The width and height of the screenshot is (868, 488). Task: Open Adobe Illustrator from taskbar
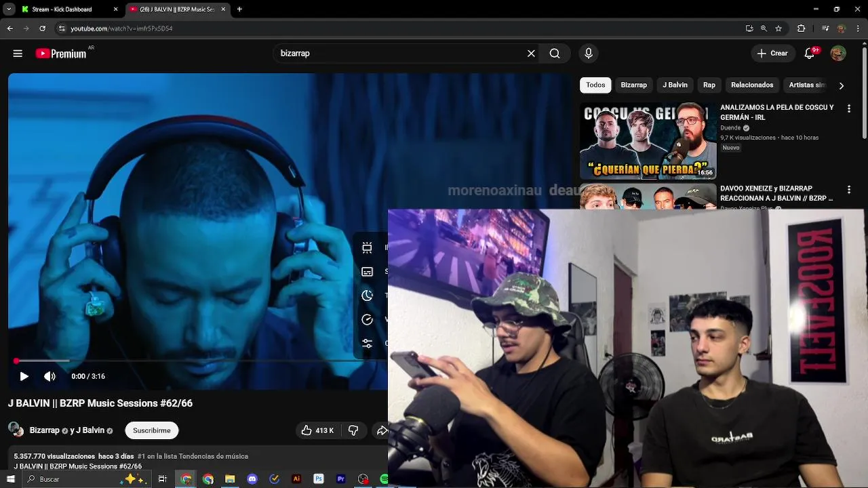296,479
